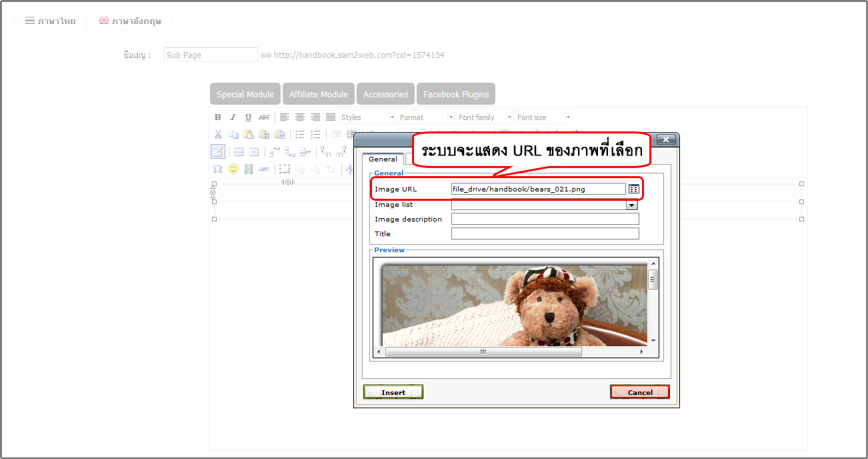This screenshot has width=868, height=459.
Task: Toggle absolute positioning icon
Action: pyautogui.click(x=331, y=169)
